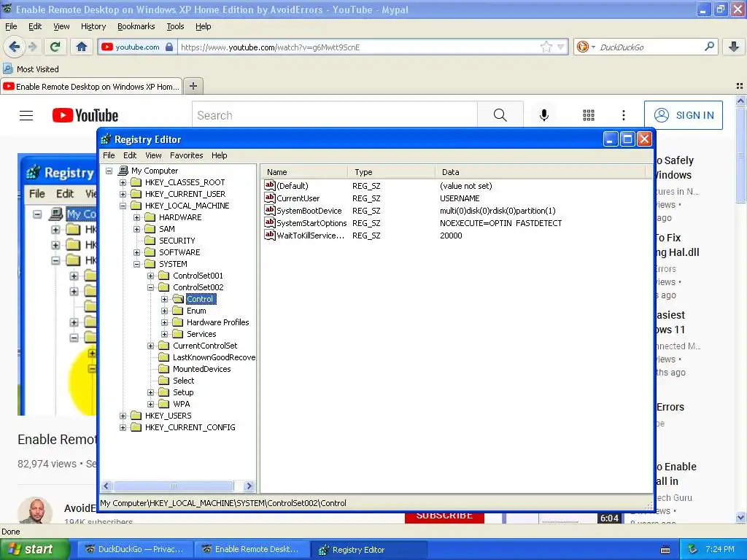Open the YouTube apps grid icon

coord(589,115)
